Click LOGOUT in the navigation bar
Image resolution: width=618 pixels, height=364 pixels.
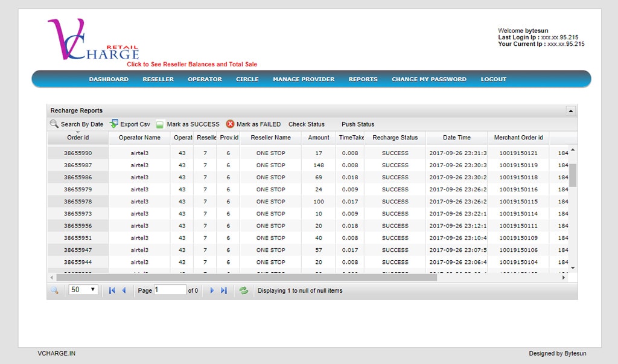coord(494,79)
